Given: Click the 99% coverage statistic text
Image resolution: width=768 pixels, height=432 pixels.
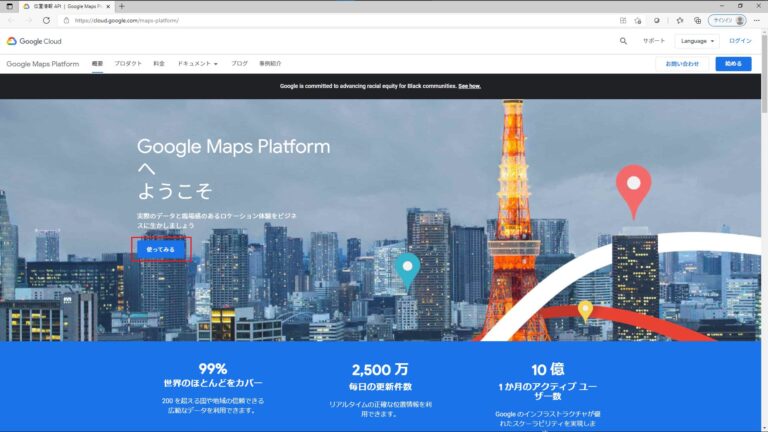Looking at the screenshot, I should click(x=213, y=369).
